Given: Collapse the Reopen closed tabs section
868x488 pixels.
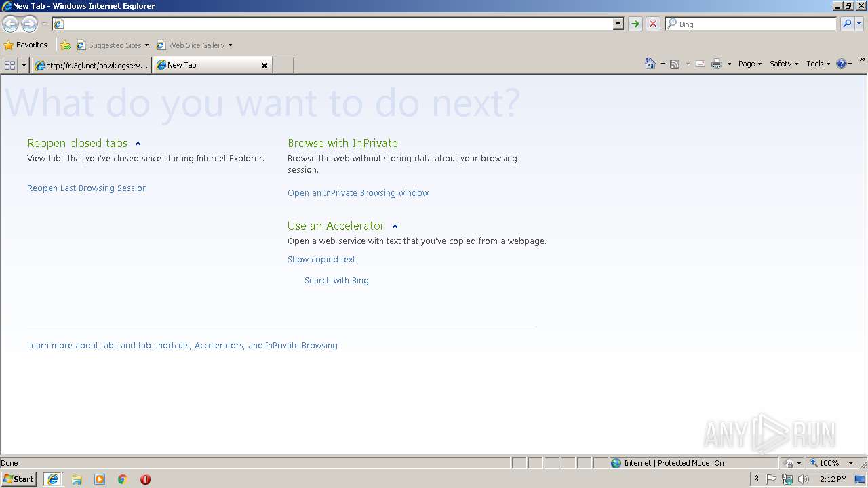Looking at the screenshot, I should click(x=138, y=144).
